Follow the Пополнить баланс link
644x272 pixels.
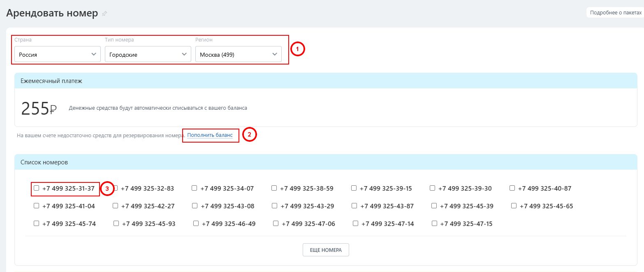[210, 135]
